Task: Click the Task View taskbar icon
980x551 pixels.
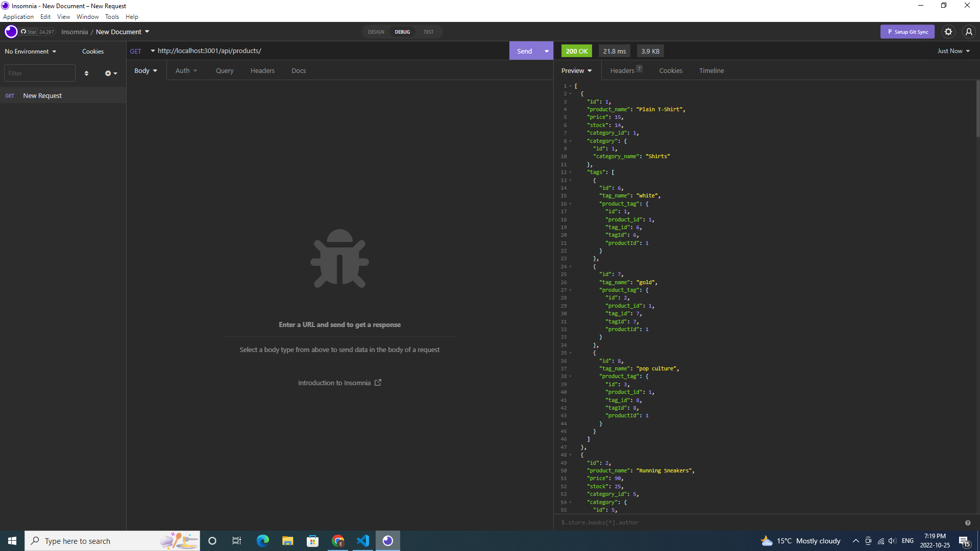Action: 237,541
